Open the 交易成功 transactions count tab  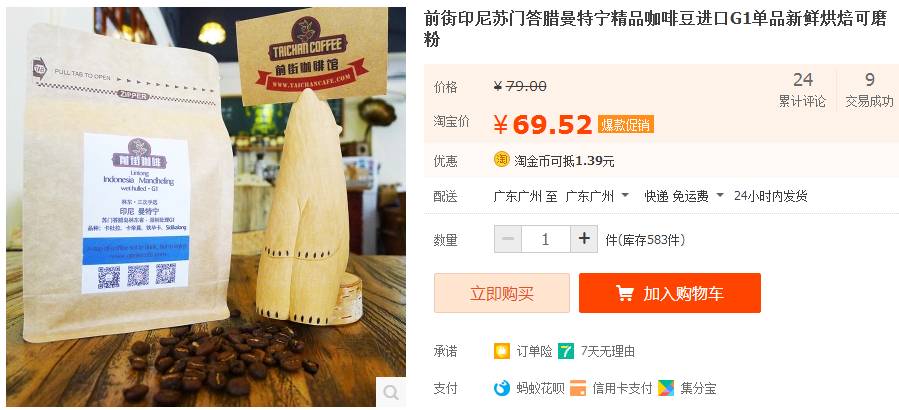[869, 90]
